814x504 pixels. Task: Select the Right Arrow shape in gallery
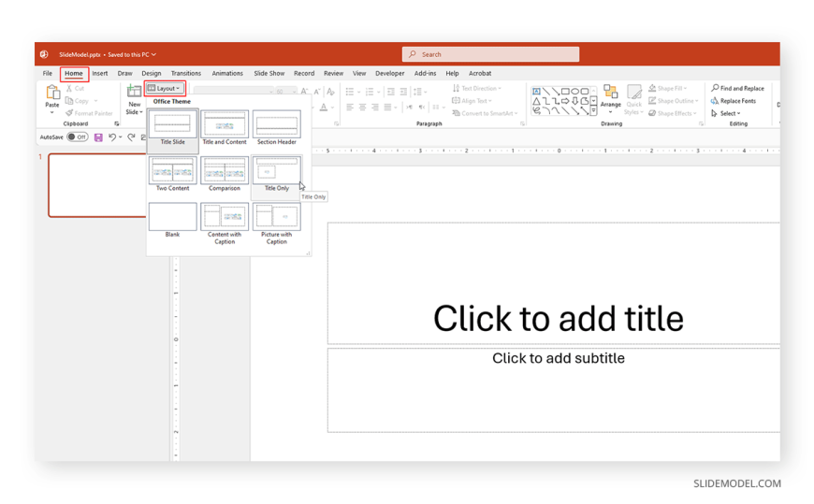[x=565, y=101]
